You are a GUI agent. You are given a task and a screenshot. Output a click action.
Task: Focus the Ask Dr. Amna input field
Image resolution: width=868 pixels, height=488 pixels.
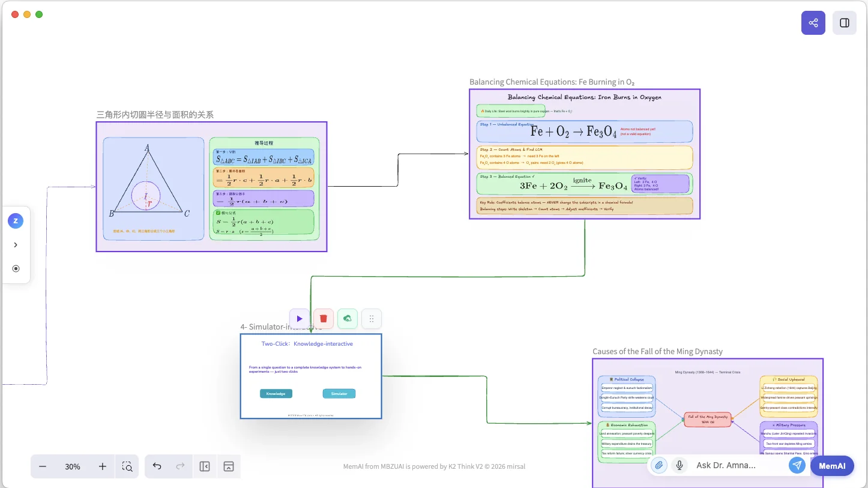coord(738,465)
